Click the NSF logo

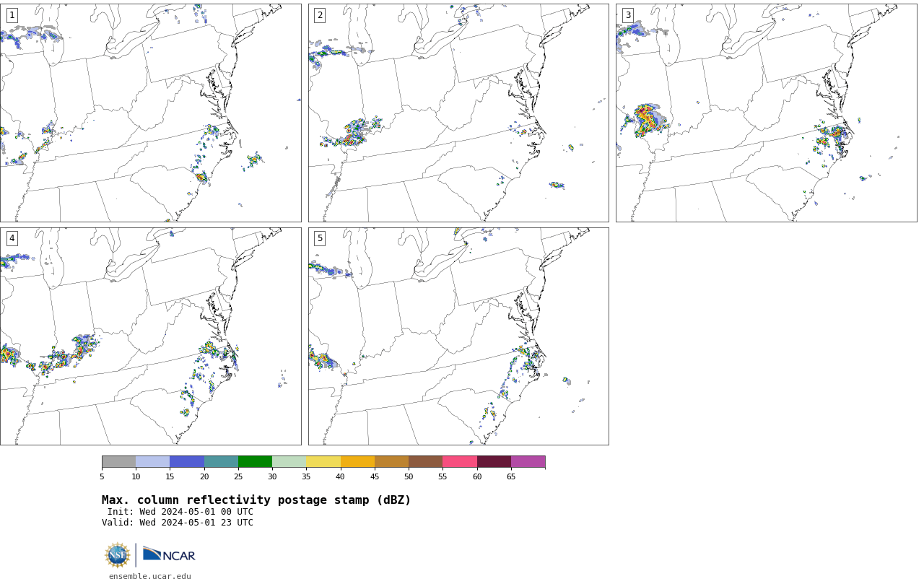[118, 555]
